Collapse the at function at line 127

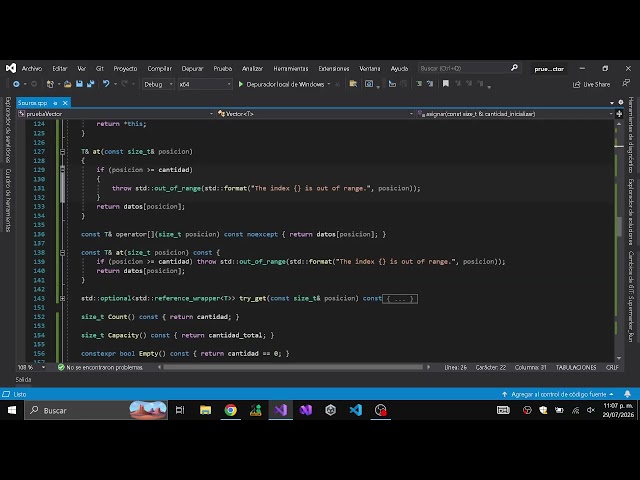[x=62, y=151]
